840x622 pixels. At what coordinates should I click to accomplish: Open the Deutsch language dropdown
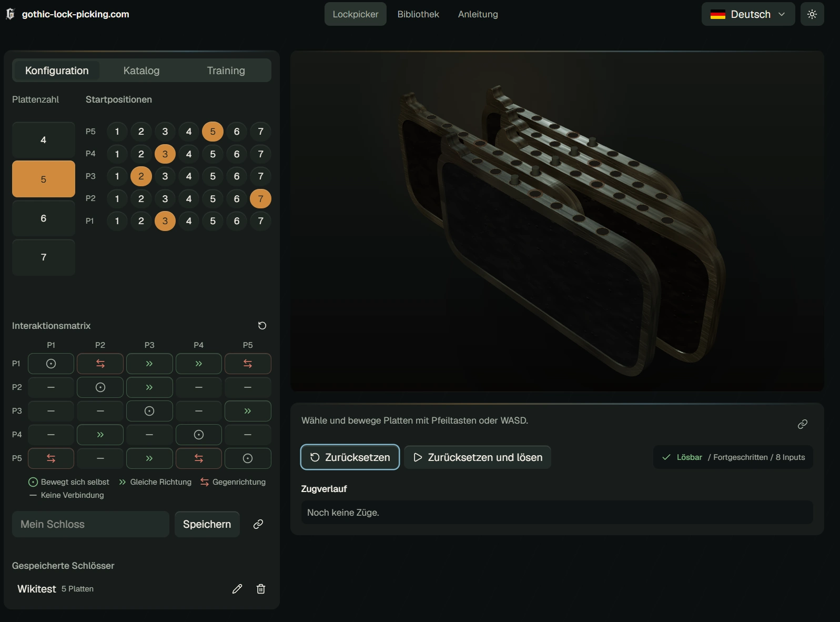tap(748, 14)
